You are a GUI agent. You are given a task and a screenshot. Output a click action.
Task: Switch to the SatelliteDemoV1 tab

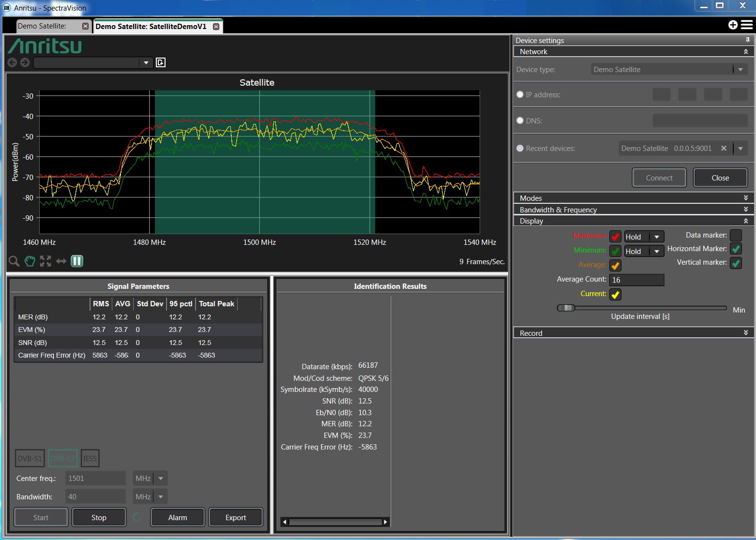tap(151, 26)
